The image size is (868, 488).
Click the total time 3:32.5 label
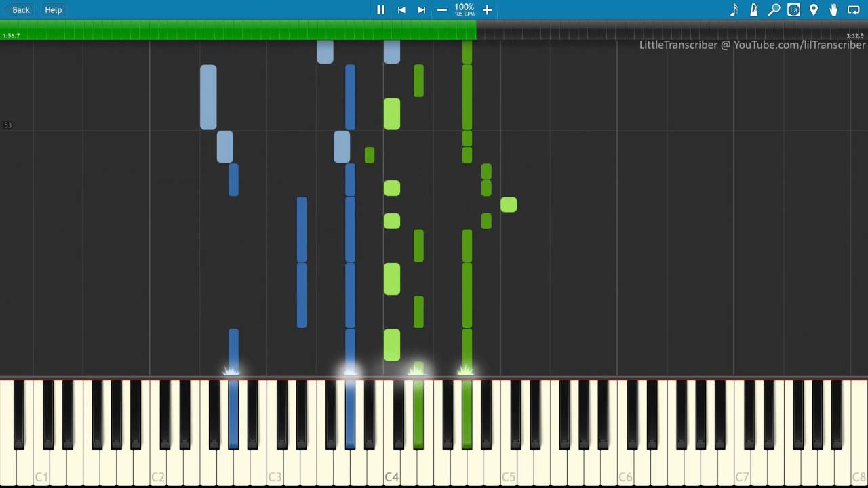pyautogui.click(x=855, y=36)
